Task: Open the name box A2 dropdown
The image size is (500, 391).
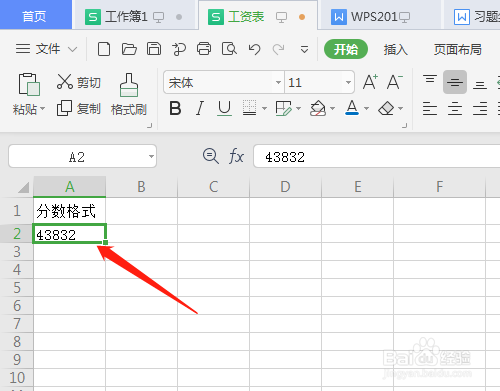Action: (x=151, y=156)
